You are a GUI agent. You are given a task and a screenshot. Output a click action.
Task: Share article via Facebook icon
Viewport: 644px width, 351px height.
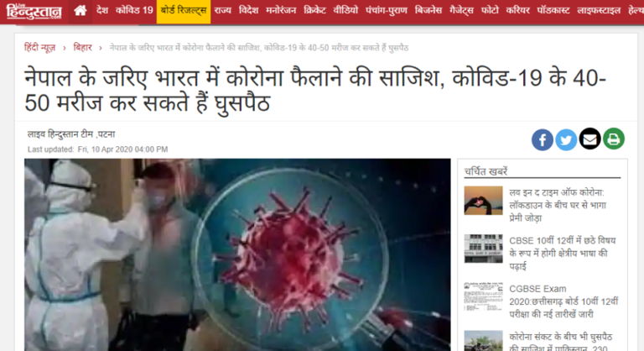coord(543,140)
